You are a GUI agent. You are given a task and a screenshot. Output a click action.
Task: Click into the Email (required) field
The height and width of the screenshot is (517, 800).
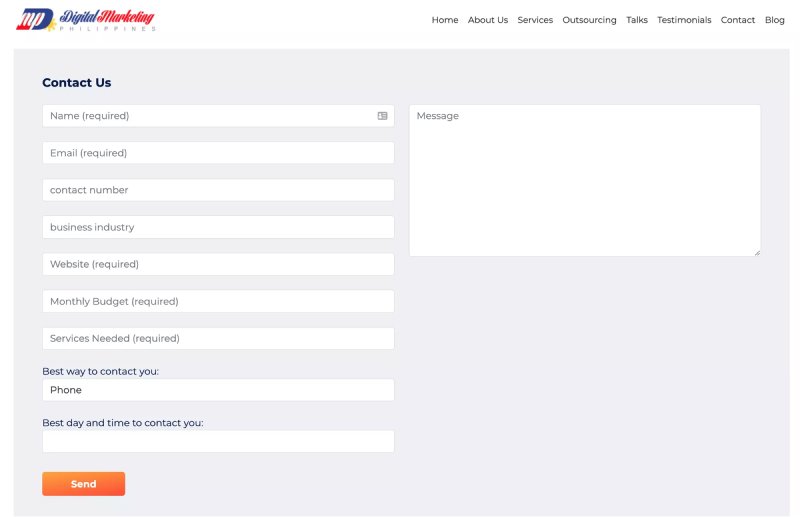click(x=218, y=153)
